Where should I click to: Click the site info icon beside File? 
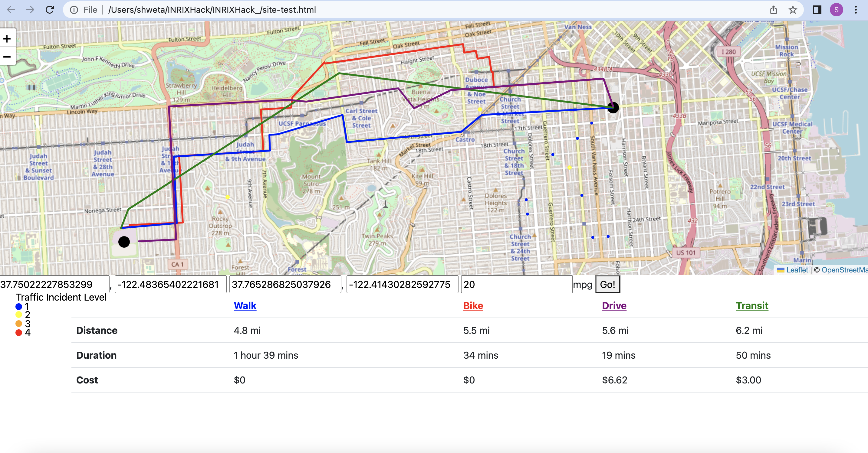pyautogui.click(x=74, y=10)
